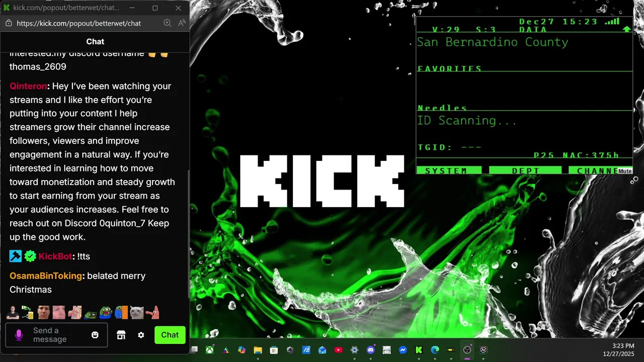The width and height of the screenshot is (644, 362).
Task: Open Microsoft Copilot icon in taskbar
Action: (x=242, y=350)
